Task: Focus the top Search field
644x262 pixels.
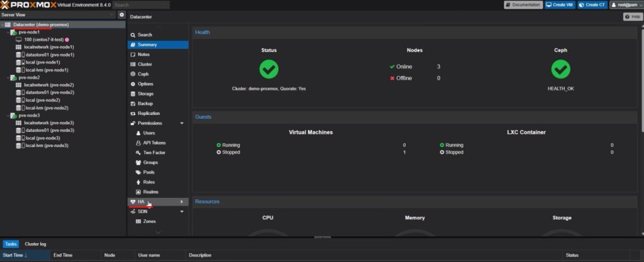Action: pos(141,5)
